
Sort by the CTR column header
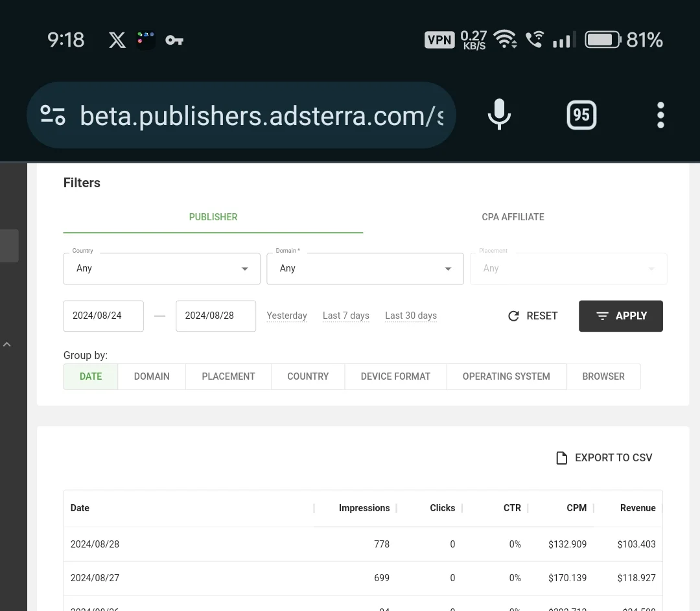[x=512, y=508]
